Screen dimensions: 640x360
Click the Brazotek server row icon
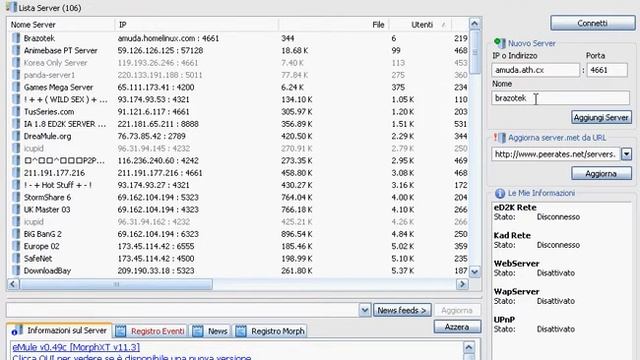click(16, 38)
